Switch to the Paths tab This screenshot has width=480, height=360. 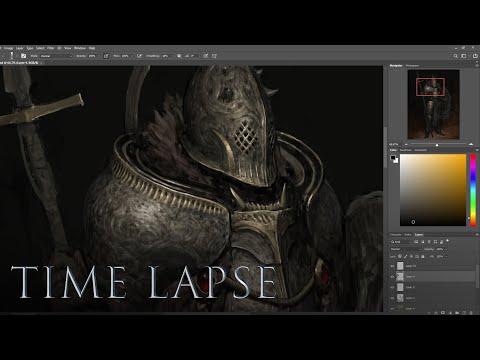click(x=408, y=235)
